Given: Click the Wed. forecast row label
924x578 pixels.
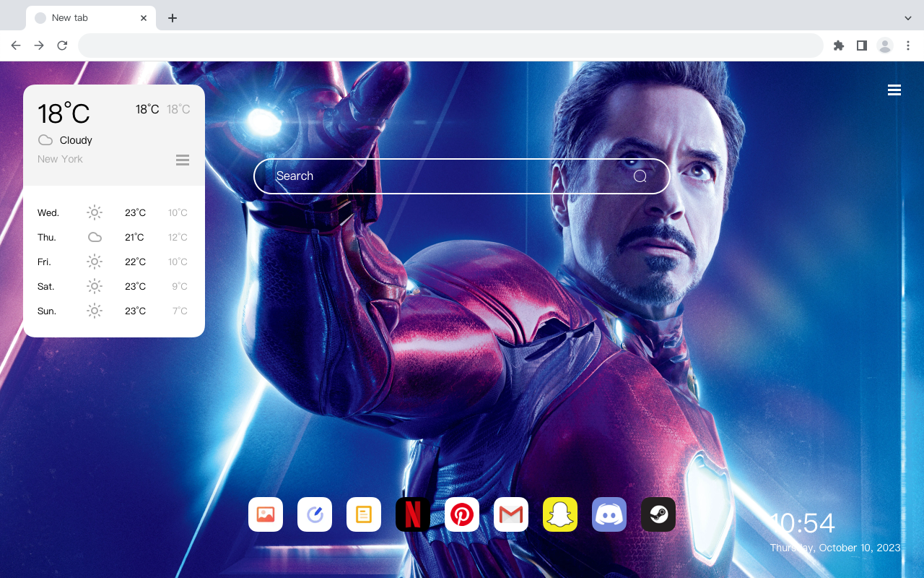Looking at the screenshot, I should coord(48,213).
